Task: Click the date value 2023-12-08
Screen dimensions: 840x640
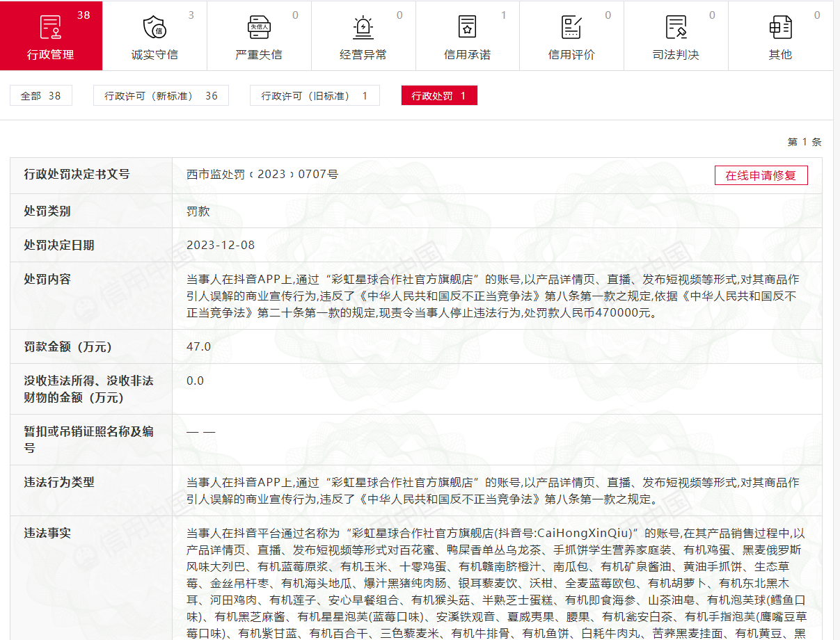Action: tap(221, 245)
